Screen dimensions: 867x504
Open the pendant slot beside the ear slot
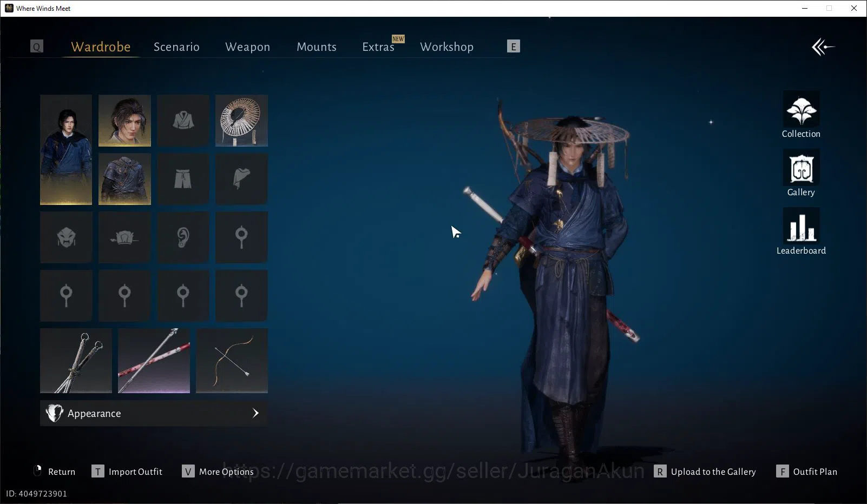[x=241, y=237]
